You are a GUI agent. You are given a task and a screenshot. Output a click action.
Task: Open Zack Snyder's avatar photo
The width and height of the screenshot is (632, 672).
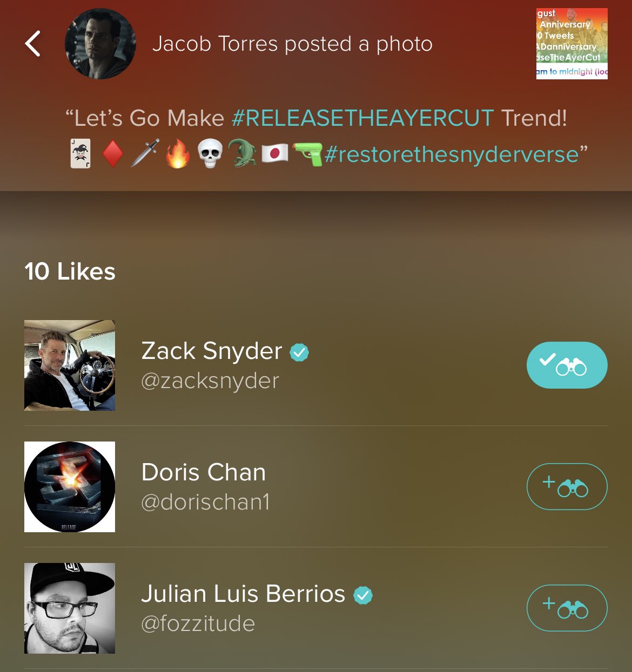70,365
